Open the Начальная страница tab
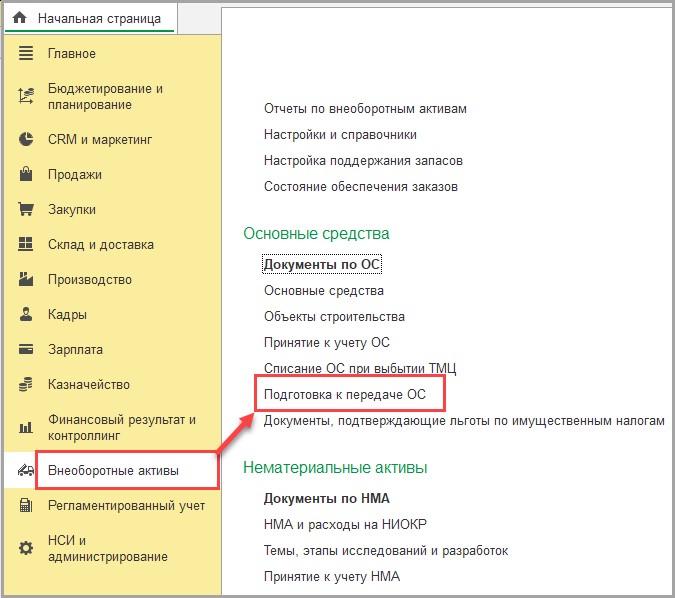675x598 pixels. pyautogui.click(x=90, y=19)
